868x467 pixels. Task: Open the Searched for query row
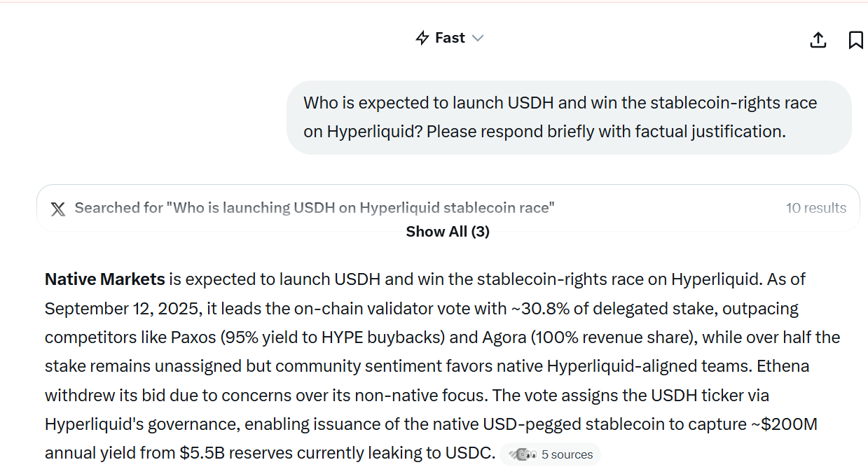448,208
